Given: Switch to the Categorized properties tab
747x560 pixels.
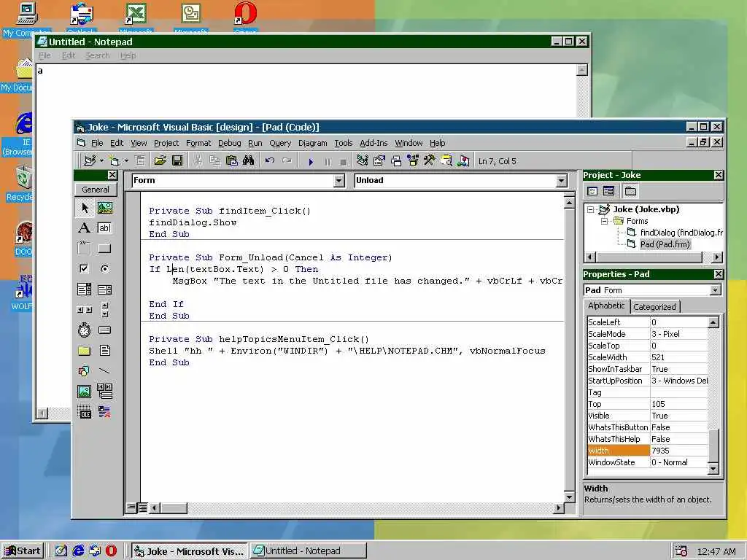Looking at the screenshot, I should click(x=654, y=307).
